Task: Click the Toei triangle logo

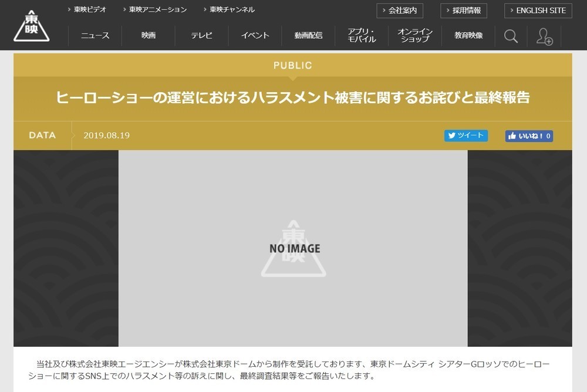Action: (32, 26)
